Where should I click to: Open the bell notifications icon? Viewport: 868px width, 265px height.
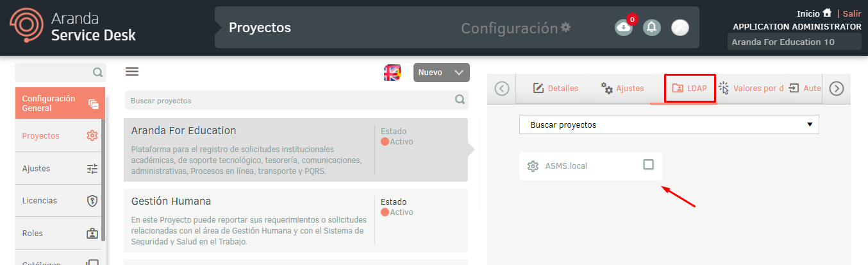click(x=652, y=28)
